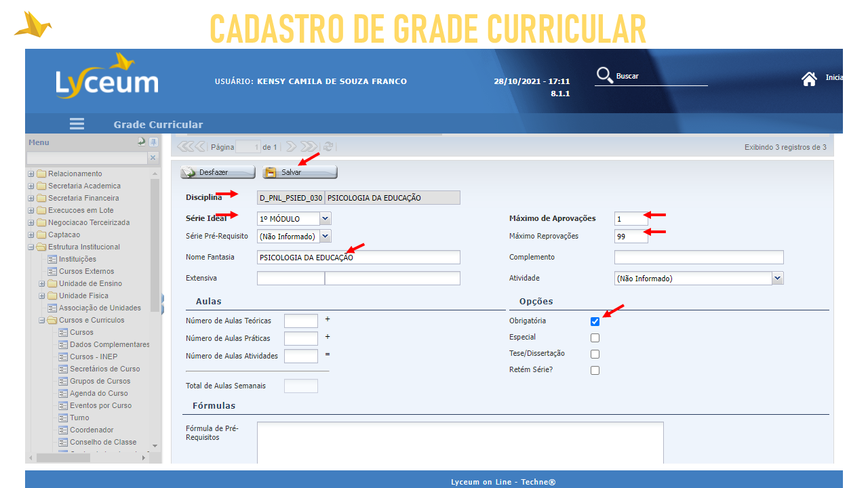Image resolution: width=868 pixels, height=488 pixels.
Task: Go to next page arrow
Action: pyautogui.click(x=290, y=146)
